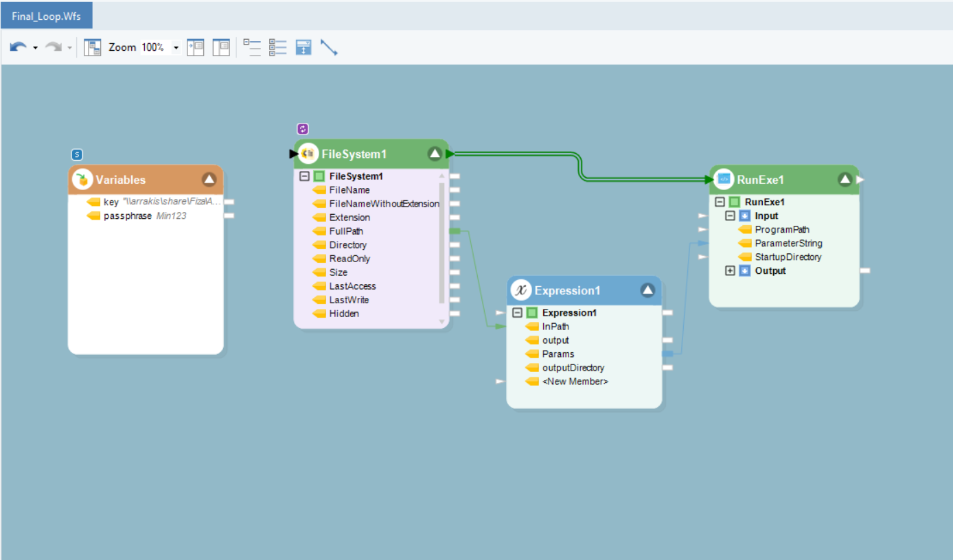Click the auto-size blue panel toolbar icon

click(303, 47)
